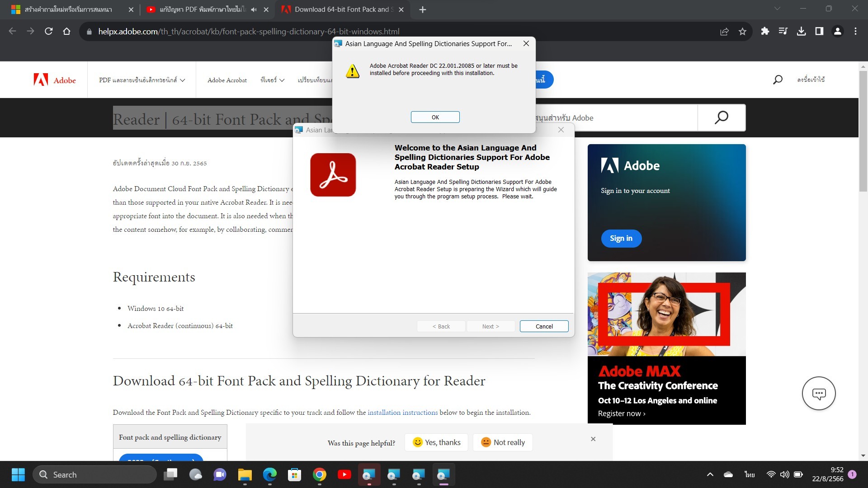Viewport: 868px width, 488px height.
Task: Share this page icon in address bar
Action: pyautogui.click(x=724, y=31)
